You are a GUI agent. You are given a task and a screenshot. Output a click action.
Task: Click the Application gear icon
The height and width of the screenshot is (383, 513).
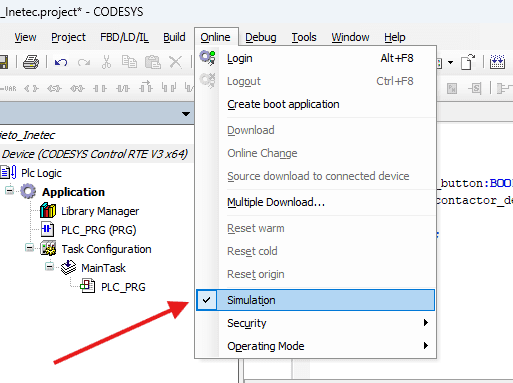(x=28, y=192)
